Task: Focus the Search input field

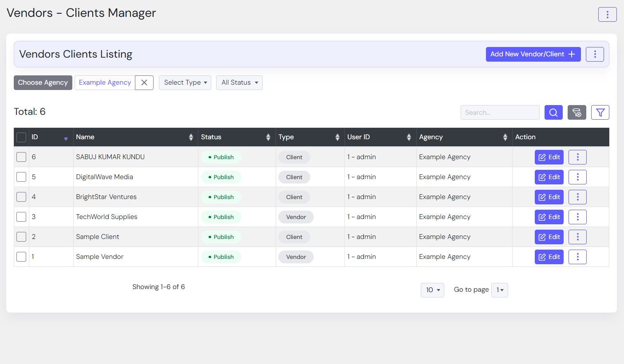Action: (500, 113)
